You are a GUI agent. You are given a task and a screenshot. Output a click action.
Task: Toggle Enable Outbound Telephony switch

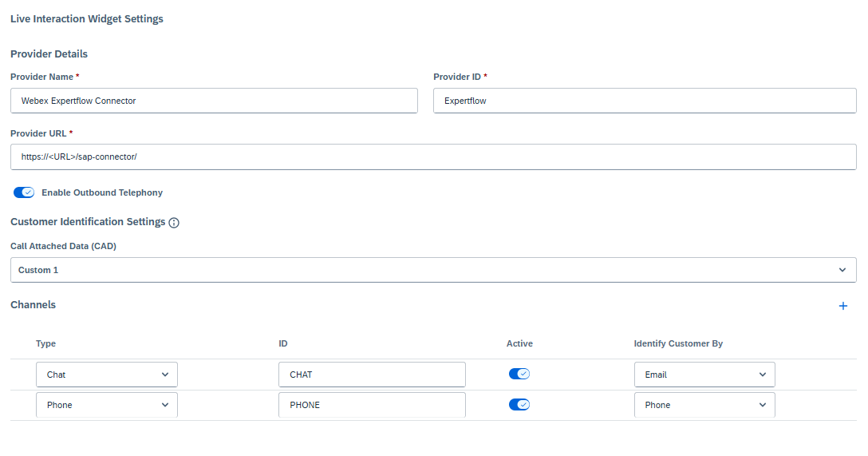tap(24, 192)
